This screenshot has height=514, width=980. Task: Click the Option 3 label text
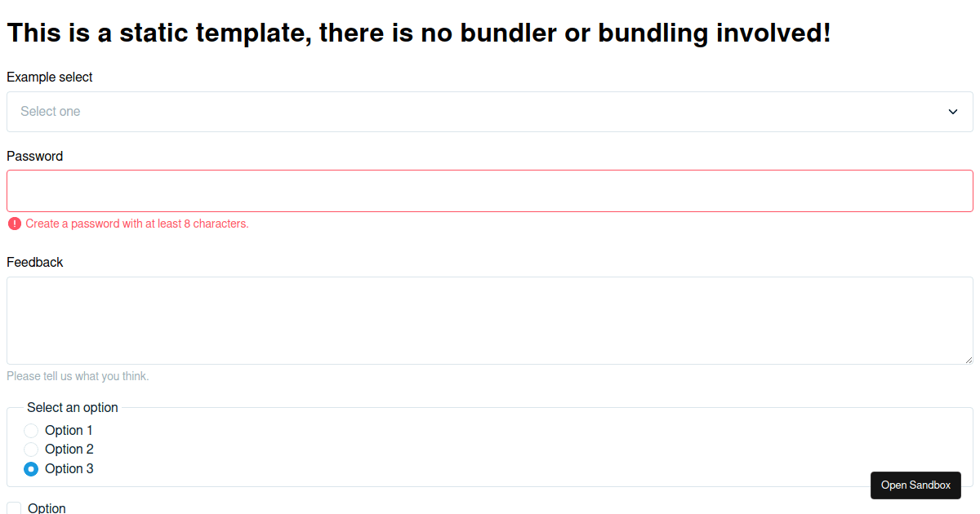[x=69, y=468]
